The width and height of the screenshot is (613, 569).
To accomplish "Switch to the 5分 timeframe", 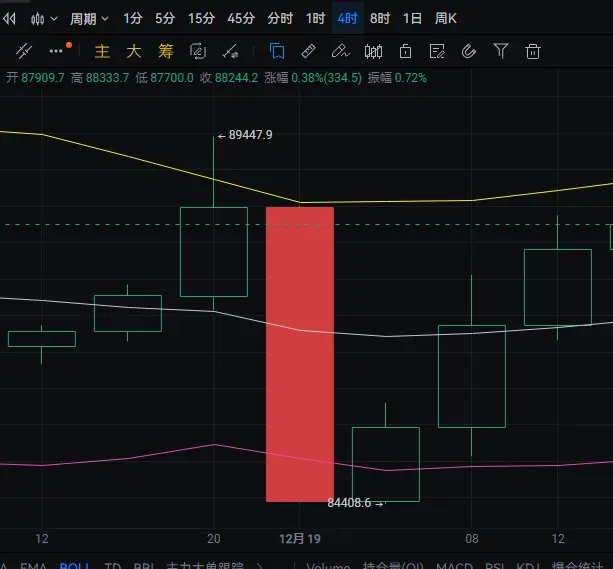I will click(x=165, y=18).
